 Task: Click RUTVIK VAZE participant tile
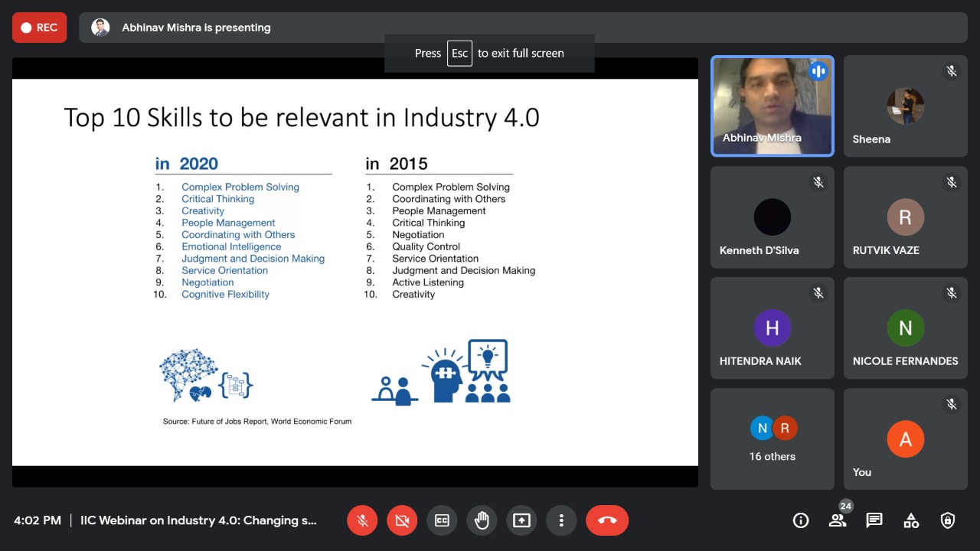pos(905,217)
